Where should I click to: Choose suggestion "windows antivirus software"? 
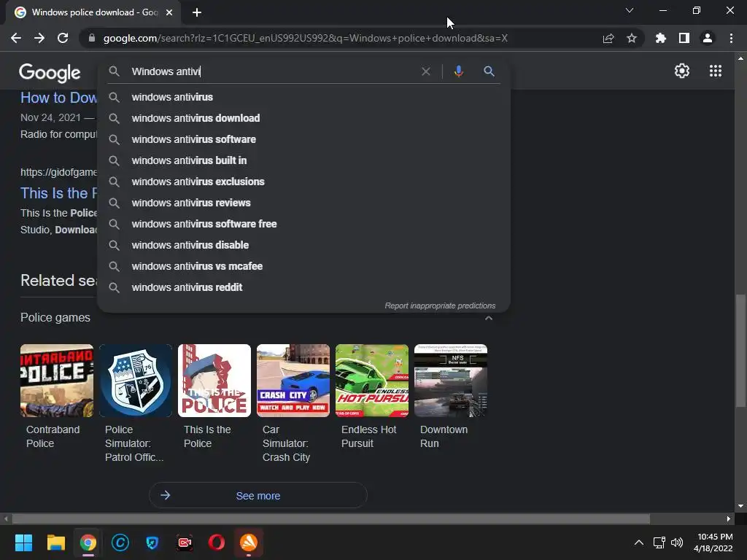click(303, 139)
